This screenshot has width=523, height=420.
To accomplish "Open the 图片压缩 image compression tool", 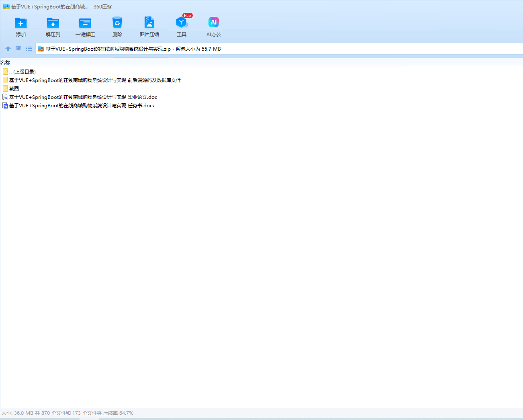I will point(149,23).
